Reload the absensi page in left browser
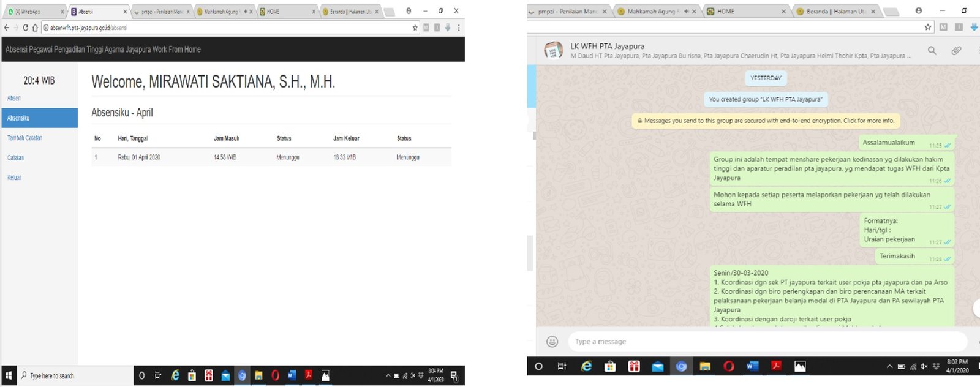Image resolution: width=980 pixels, height=387 pixels. click(25, 28)
